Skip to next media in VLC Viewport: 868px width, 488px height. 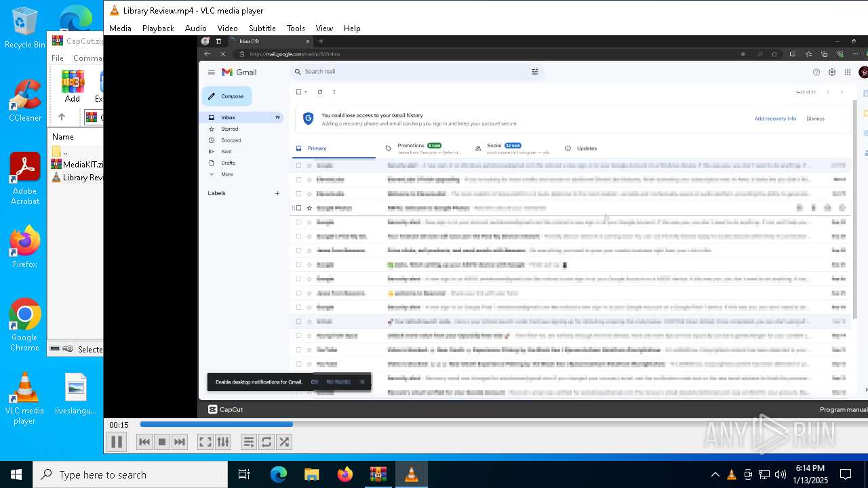[180, 442]
